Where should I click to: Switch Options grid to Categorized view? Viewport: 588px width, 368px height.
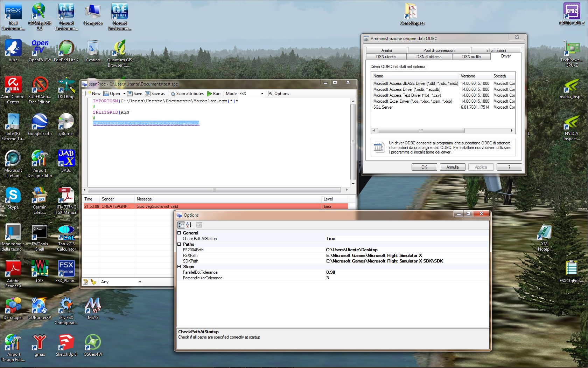[x=181, y=225]
